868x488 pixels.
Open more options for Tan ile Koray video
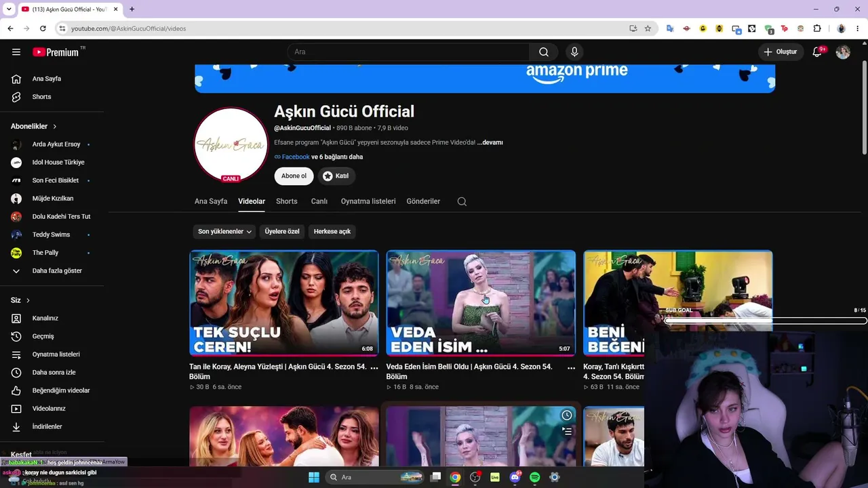[374, 367]
